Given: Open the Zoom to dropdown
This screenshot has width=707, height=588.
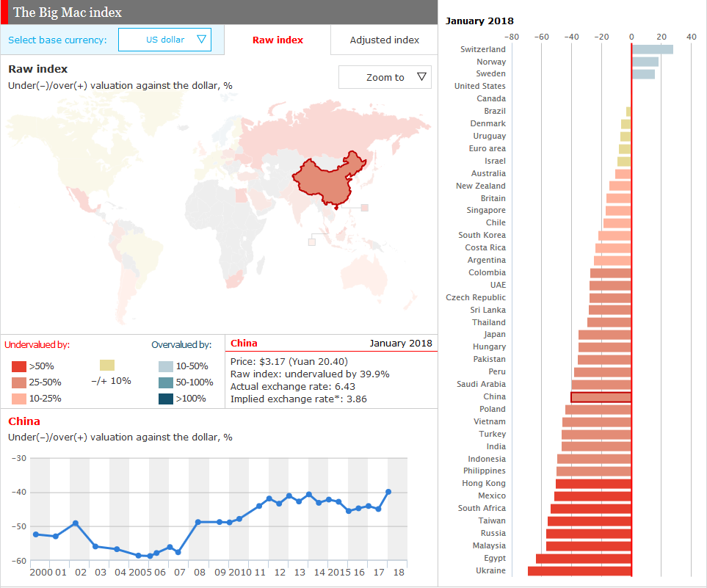Looking at the screenshot, I should pos(385,77).
